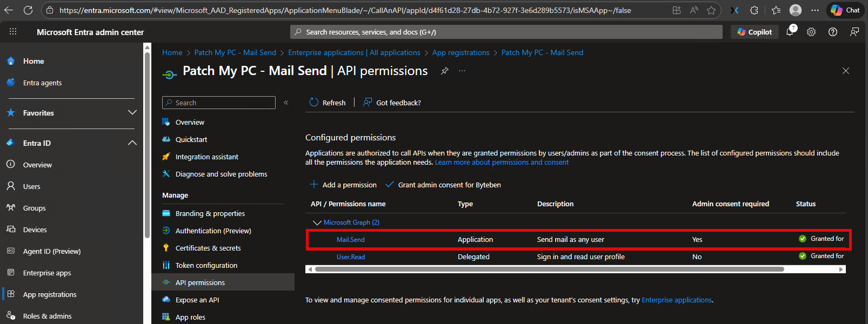Screen dimensions: 868x324
Task: Click the Home breadcrumb link
Action: tap(172, 52)
